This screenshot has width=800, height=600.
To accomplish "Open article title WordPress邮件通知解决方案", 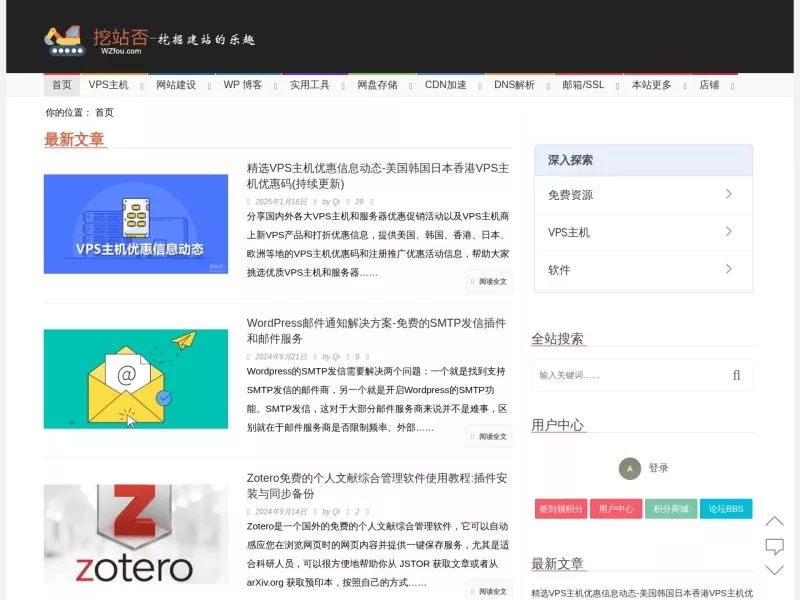I will [x=376, y=331].
